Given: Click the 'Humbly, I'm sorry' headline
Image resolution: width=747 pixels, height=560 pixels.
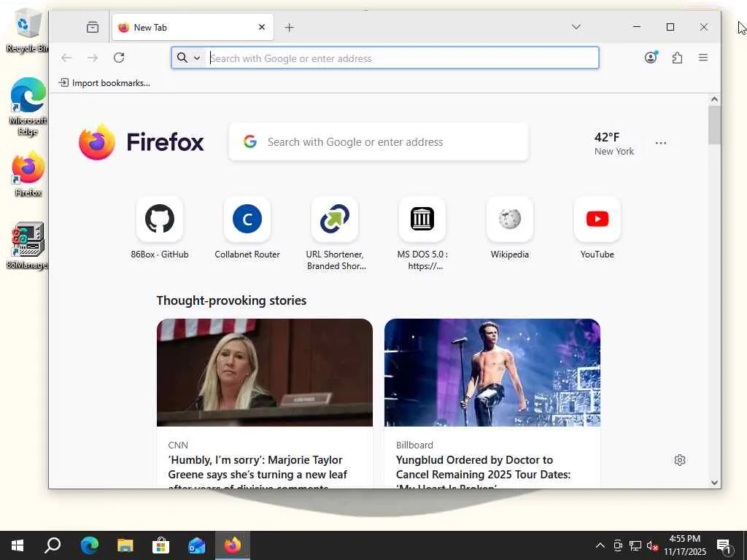Looking at the screenshot, I should (x=258, y=470).
